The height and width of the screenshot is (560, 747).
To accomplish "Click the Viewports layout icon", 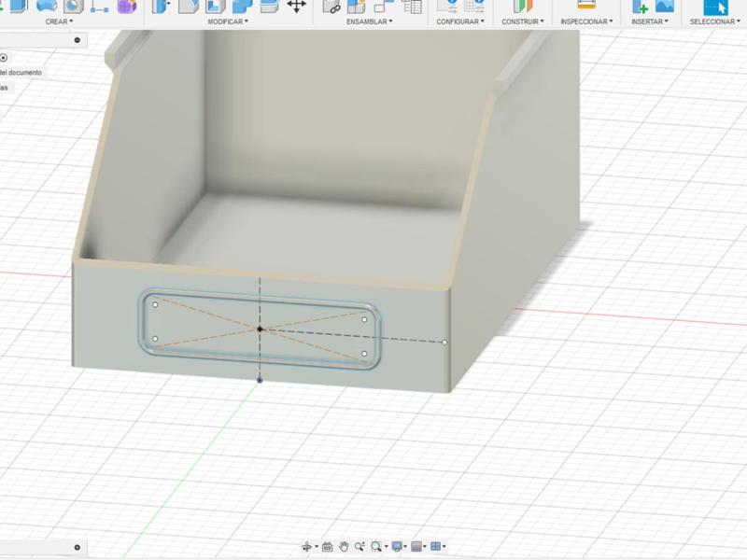I will [x=436, y=546].
